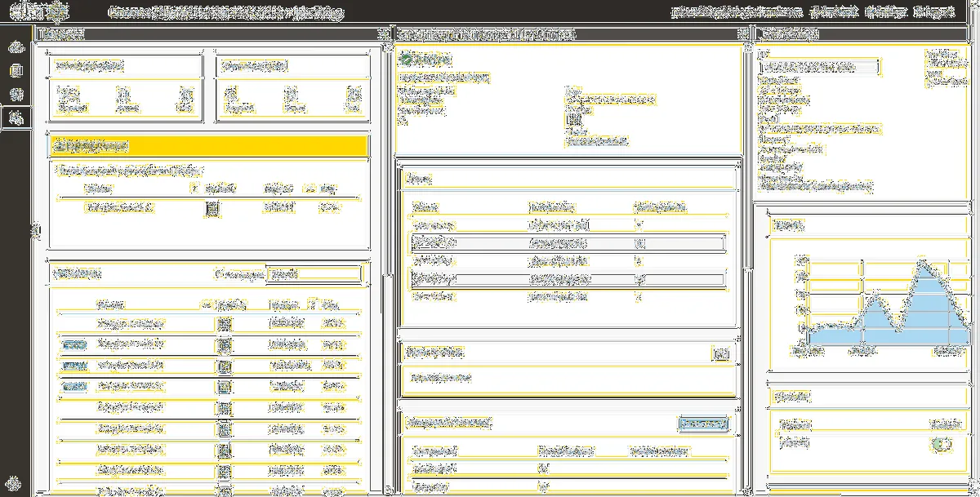This screenshot has height=497, width=980.
Task: Sort the list by its first column header
Action: click(x=110, y=304)
